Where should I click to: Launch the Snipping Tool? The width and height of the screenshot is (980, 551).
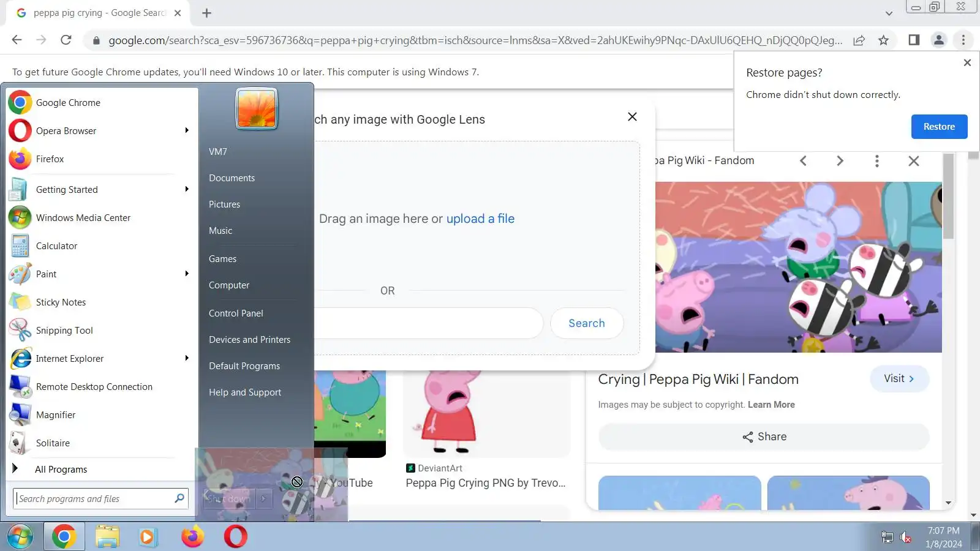click(101, 331)
